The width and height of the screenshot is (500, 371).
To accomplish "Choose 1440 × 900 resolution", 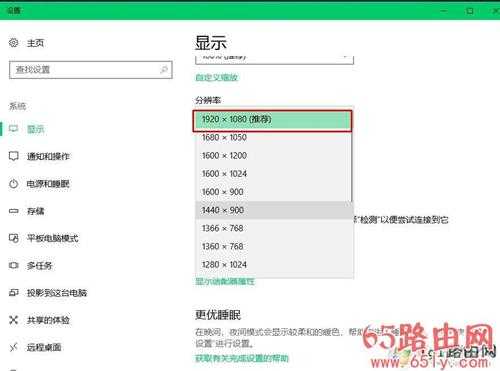I will click(x=274, y=210).
